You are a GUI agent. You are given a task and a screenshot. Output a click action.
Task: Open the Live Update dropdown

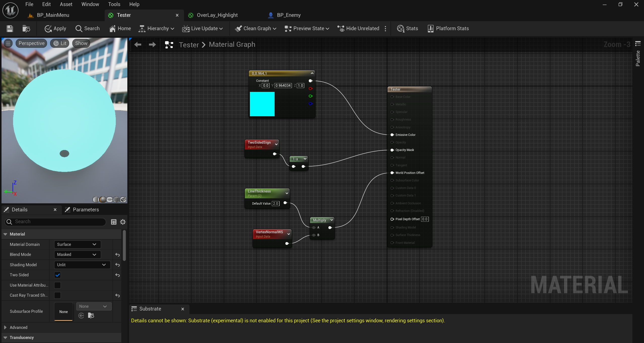tap(203, 28)
